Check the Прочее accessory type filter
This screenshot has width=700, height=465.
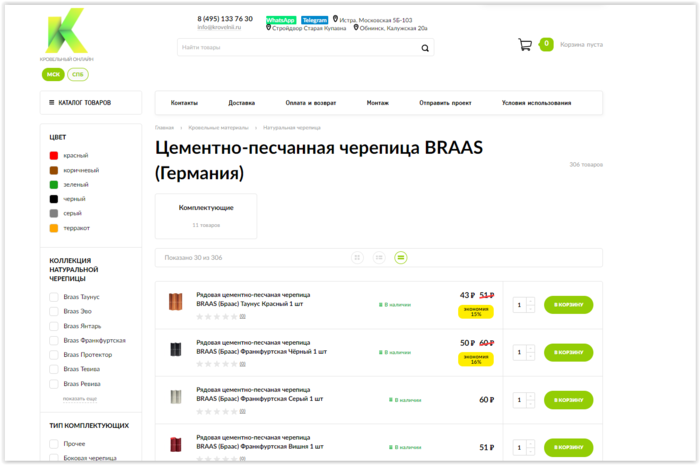click(x=54, y=444)
